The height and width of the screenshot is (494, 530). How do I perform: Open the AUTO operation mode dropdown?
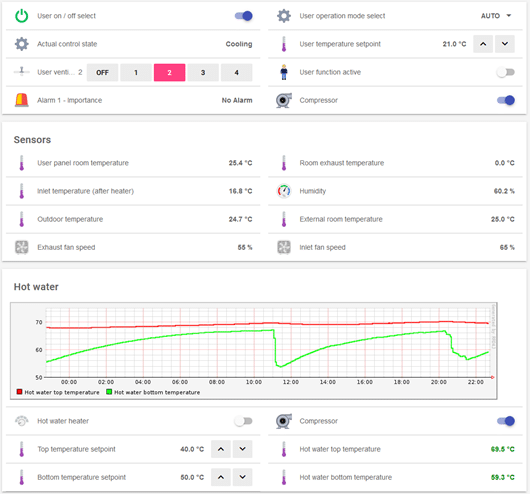click(496, 16)
